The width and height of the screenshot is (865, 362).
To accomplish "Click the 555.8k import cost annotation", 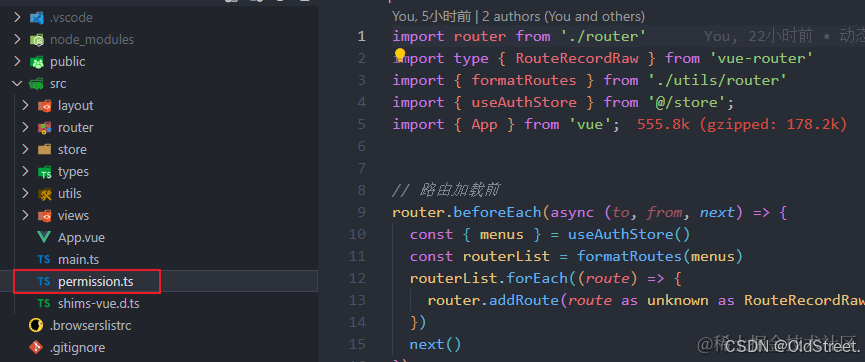I will tap(741, 125).
